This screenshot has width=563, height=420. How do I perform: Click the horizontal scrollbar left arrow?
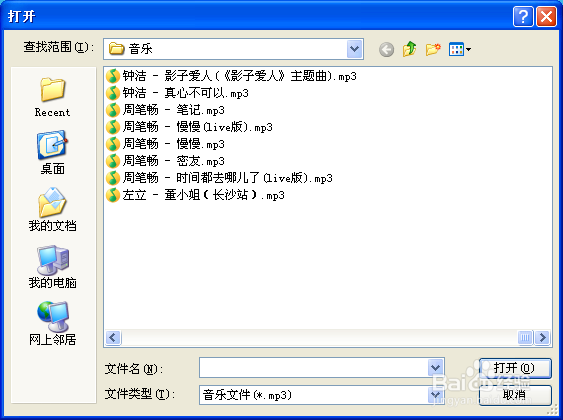coord(113,337)
